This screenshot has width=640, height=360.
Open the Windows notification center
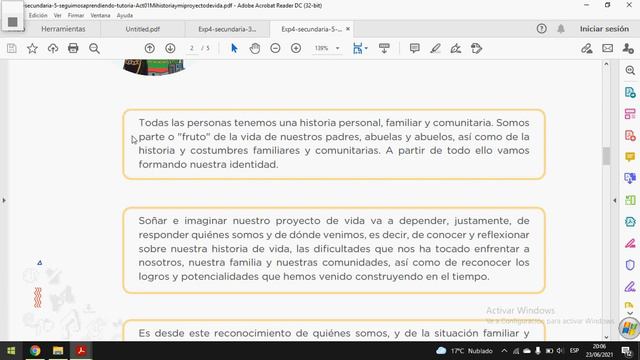pyautogui.click(x=627, y=351)
